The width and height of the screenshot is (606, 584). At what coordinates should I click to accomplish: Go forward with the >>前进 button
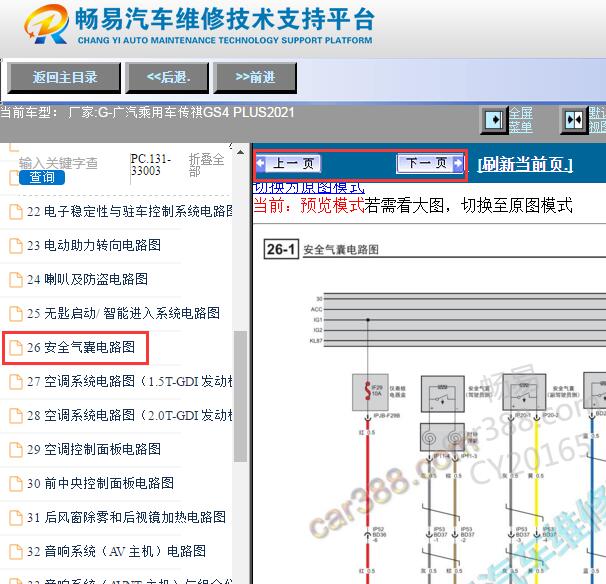click(x=255, y=78)
